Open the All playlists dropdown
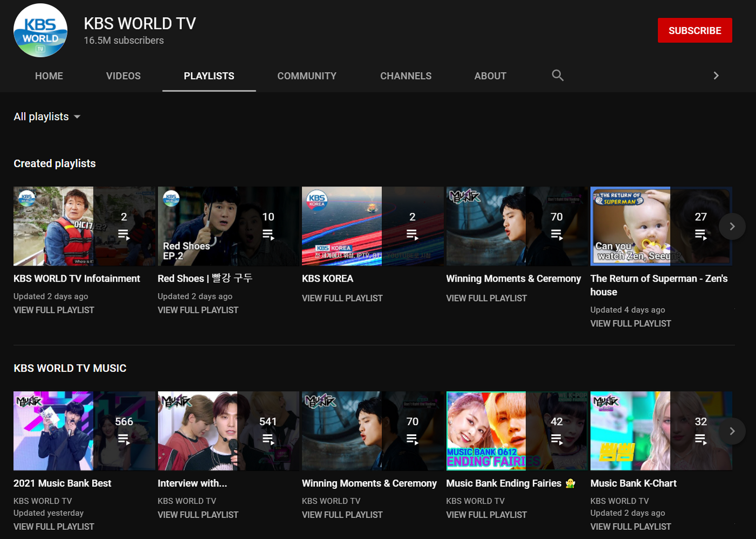The height and width of the screenshot is (539, 756). pos(47,117)
